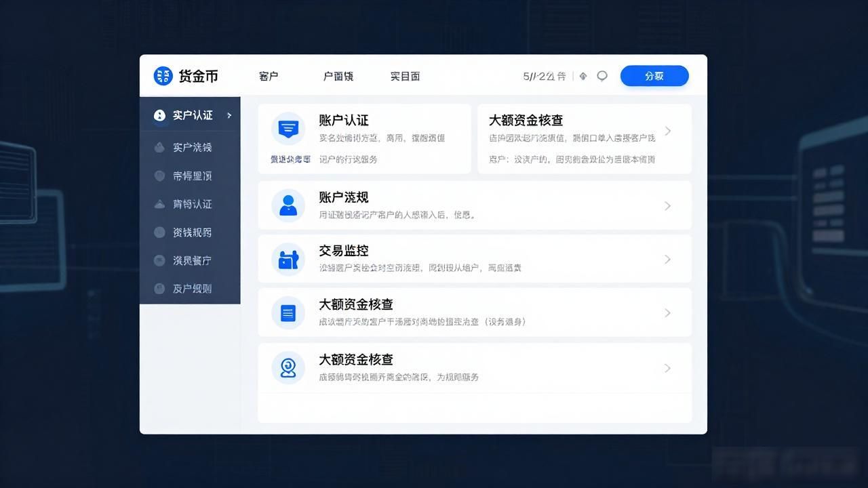Image resolution: width=868 pixels, height=488 pixels.
Task: Click the upward-arrow icon in the header
Action: coord(583,76)
